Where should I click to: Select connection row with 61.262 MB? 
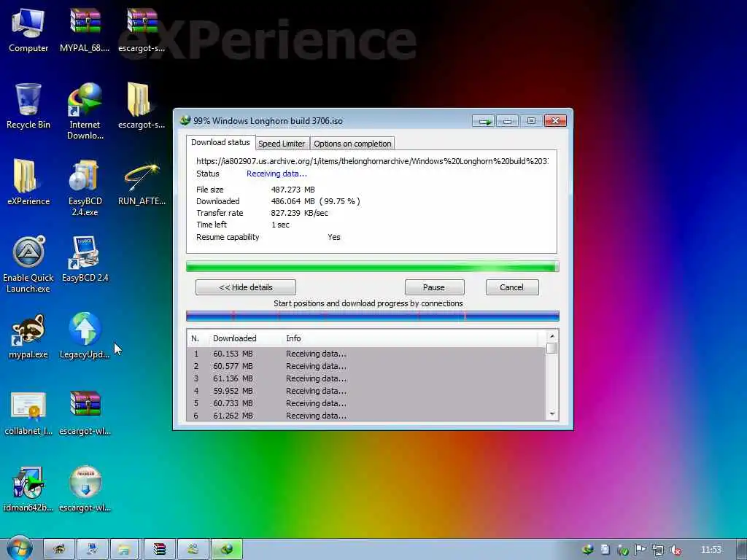366,415
